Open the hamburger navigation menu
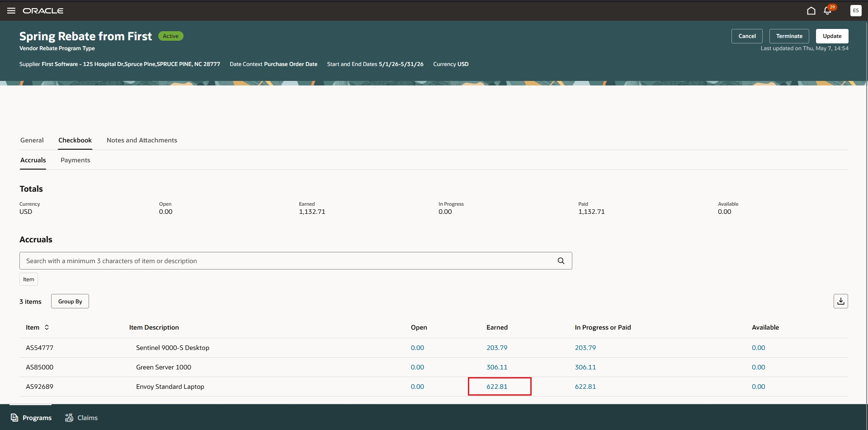Image resolution: width=868 pixels, height=430 pixels. click(x=11, y=11)
